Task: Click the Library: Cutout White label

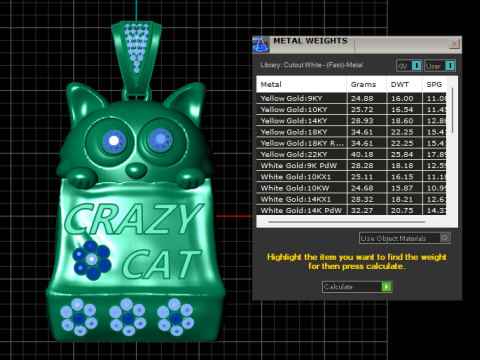Action: (312, 65)
